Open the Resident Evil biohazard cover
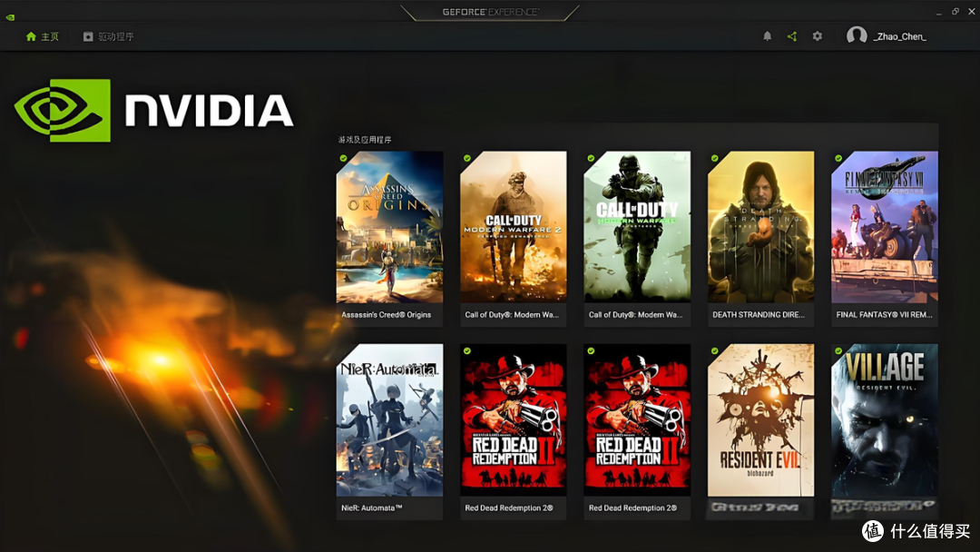The height and width of the screenshot is (552, 980). [x=760, y=419]
